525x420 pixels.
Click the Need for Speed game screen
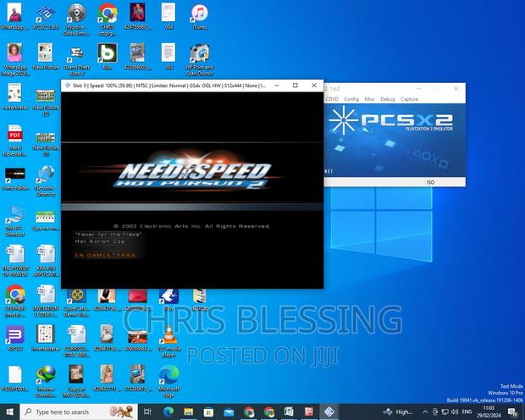point(192,190)
